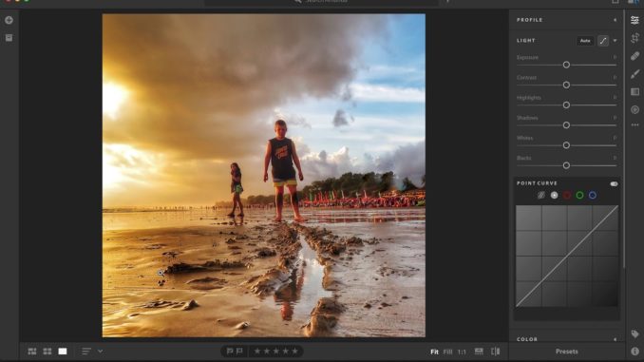Open the Keywords tag icon

click(635, 333)
